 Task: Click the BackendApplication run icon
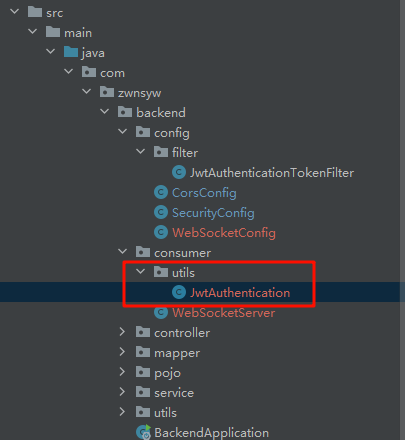coord(144,432)
